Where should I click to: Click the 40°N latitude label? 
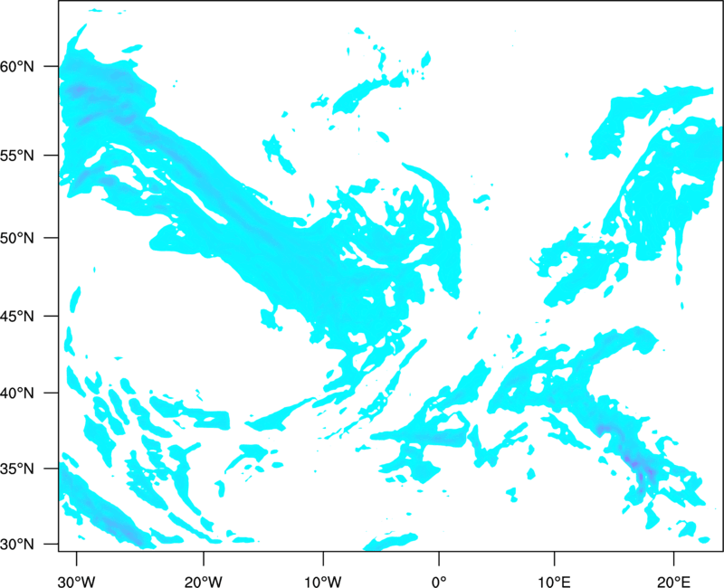point(17,394)
